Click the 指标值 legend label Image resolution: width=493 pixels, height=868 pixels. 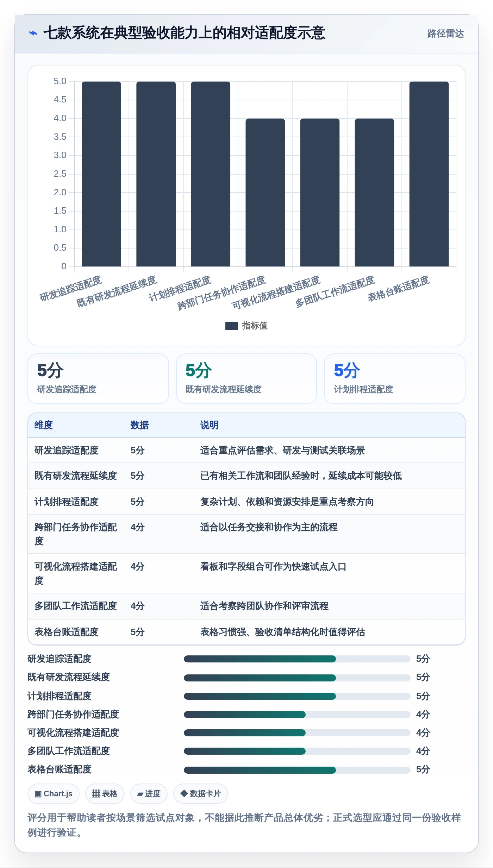tap(255, 326)
